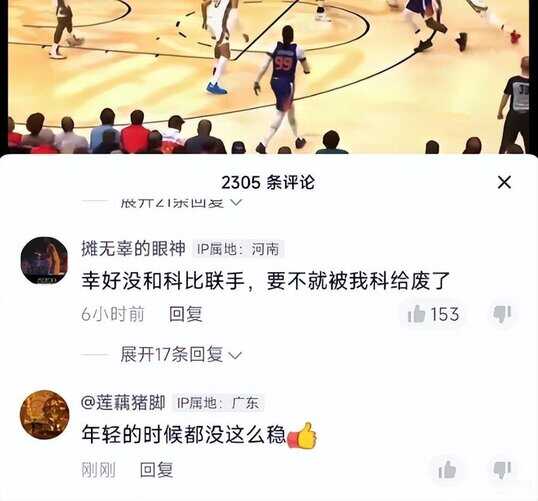Like the comment with 153 likes
The width and height of the screenshot is (538, 501).
(433, 314)
